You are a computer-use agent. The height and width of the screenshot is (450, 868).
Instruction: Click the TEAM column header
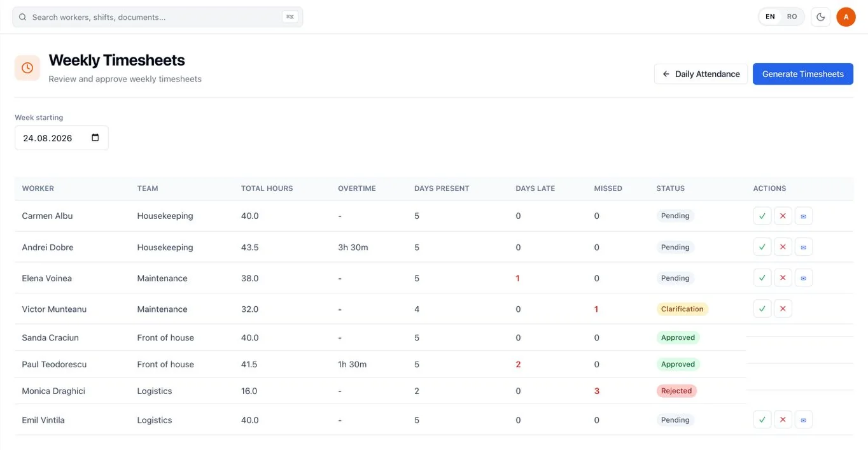pyautogui.click(x=148, y=188)
